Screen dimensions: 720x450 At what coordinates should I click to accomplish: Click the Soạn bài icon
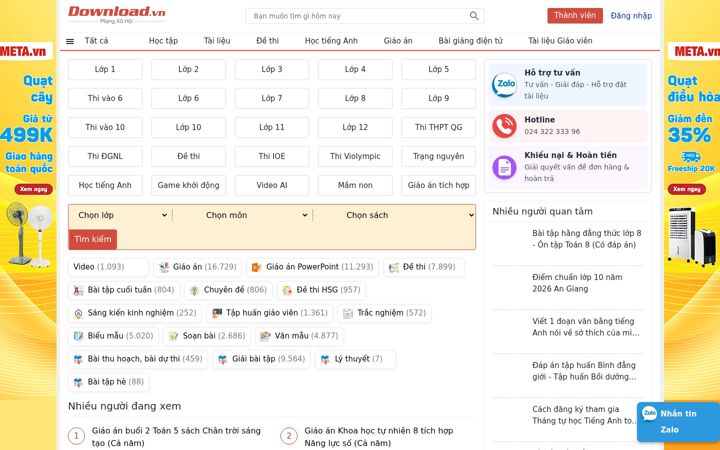pyautogui.click(x=173, y=336)
